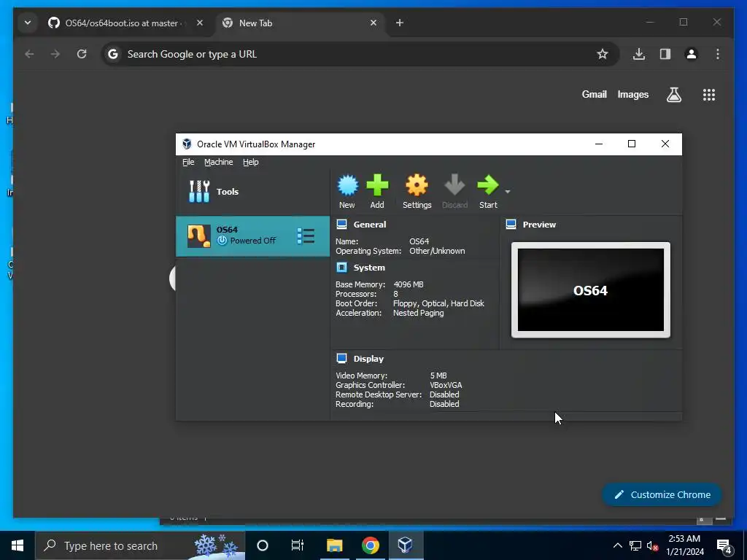Click the Display section header
Image resolution: width=747 pixels, height=560 pixels.
[x=368, y=359]
